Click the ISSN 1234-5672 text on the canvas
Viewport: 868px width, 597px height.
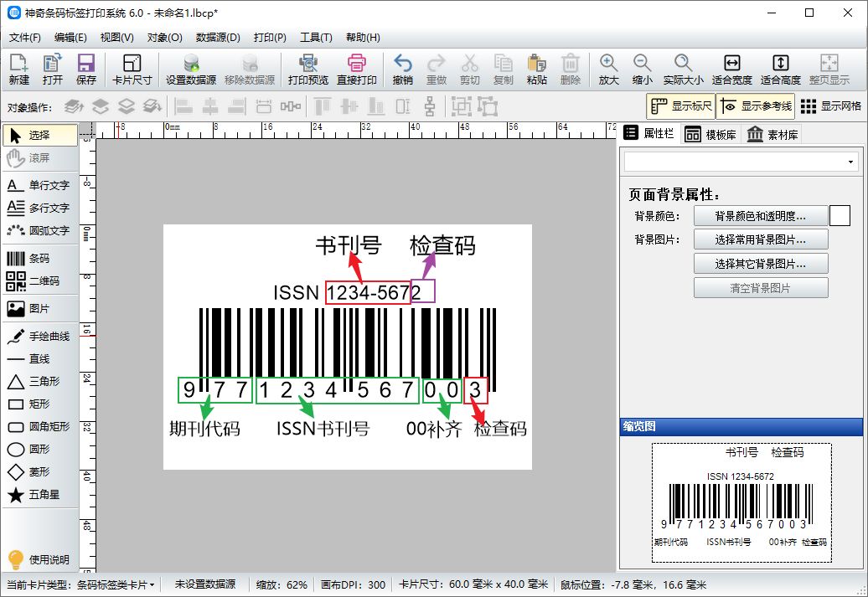point(347,292)
